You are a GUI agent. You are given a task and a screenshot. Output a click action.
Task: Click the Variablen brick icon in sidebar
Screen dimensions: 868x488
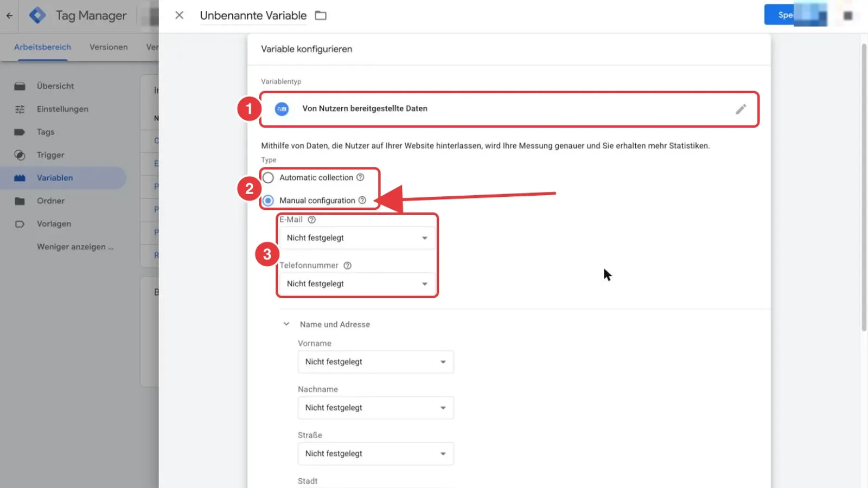(x=20, y=178)
